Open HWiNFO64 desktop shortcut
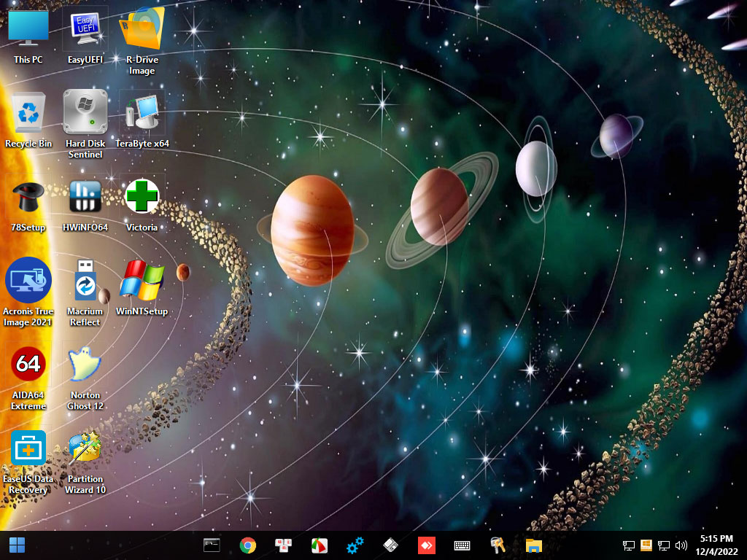Viewport: 747px width, 560px height. coord(85,205)
